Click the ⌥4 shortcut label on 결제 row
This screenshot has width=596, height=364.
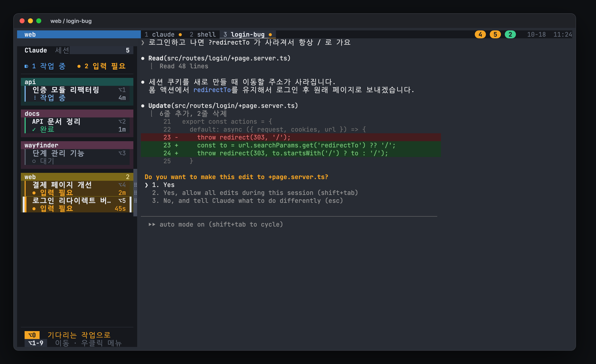[122, 185]
